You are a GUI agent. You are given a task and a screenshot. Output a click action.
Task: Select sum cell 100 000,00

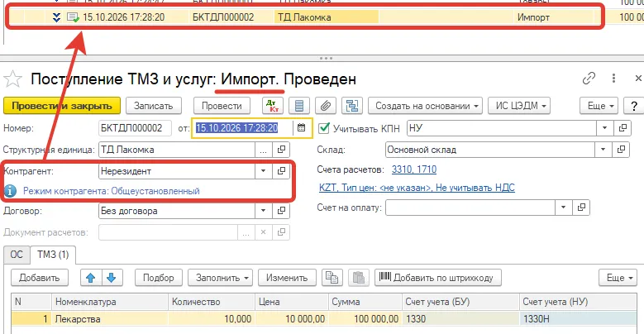(x=365, y=319)
